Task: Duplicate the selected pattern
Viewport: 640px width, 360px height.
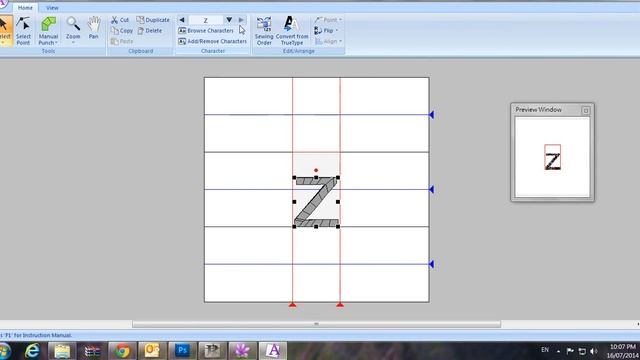Action: point(153,20)
